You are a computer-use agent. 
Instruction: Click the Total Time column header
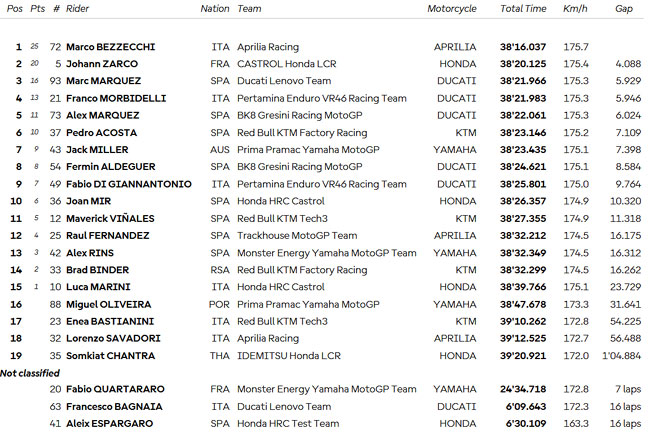click(x=523, y=9)
